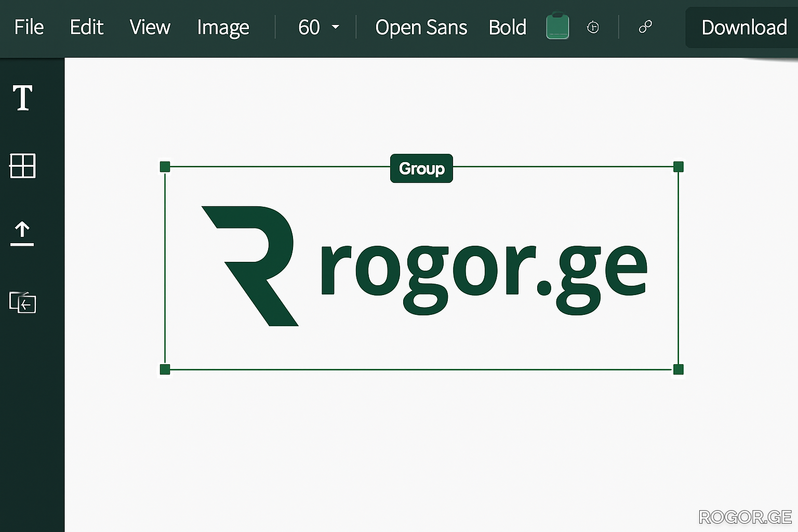The image size is (798, 532).
Task: Open the Image menu
Action: point(223,27)
